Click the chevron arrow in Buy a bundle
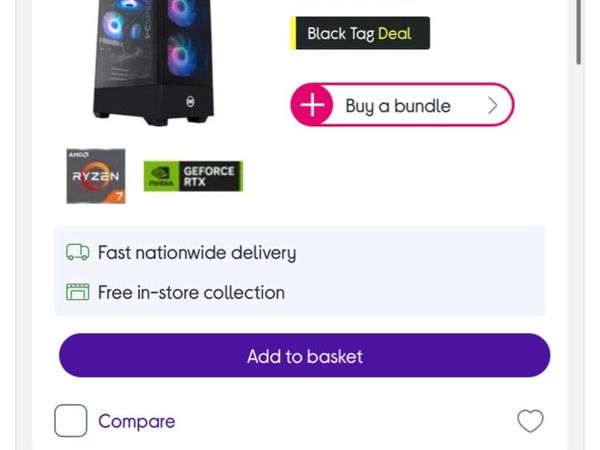The width and height of the screenshot is (600, 450). 493,105
